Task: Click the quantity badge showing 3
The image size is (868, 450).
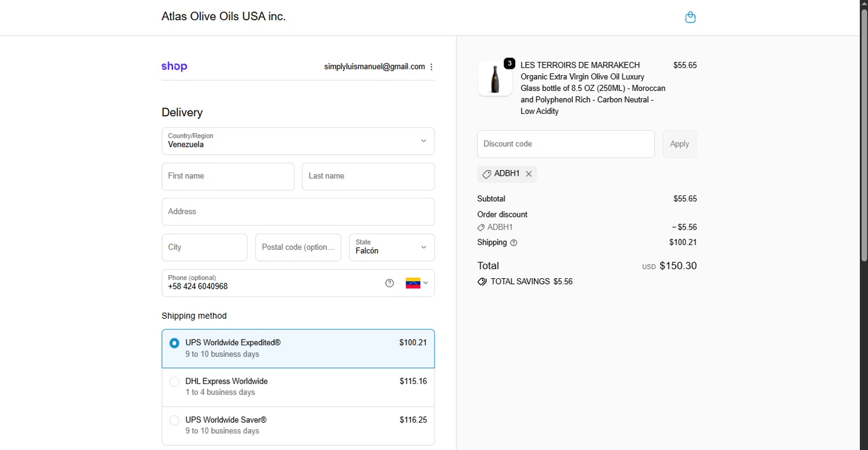Action: point(509,64)
